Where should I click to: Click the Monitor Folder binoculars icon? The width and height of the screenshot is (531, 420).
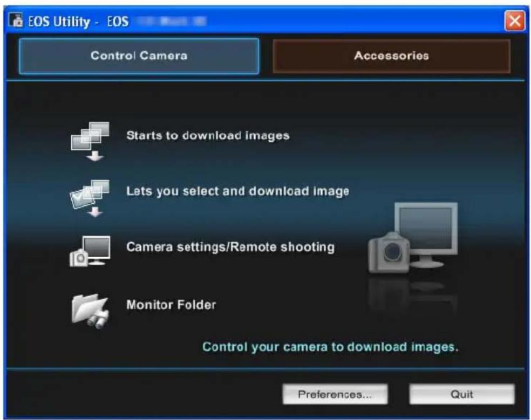pos(91,312)
